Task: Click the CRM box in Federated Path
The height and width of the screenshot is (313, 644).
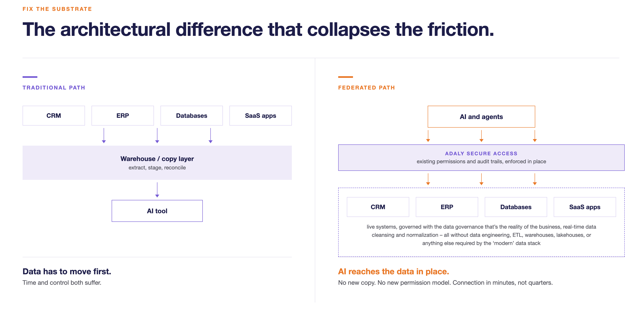Action: click(378, 207)
